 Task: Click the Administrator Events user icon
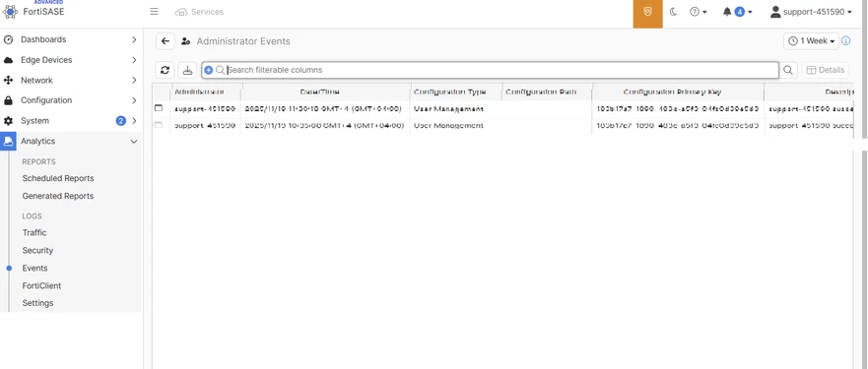(186, 41)
